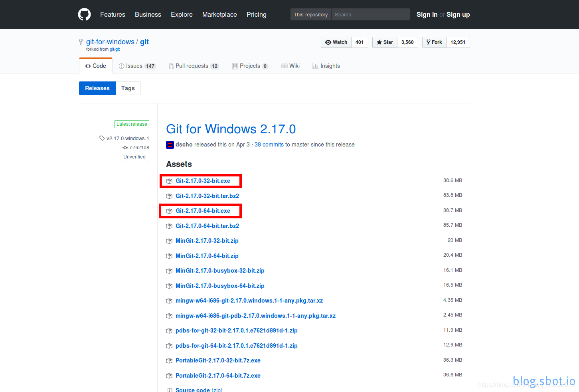This screenshot has width=579, height=392.
Task: Download mingw-w64-i686-git-pdb-2.17.0 package
Action: (x=255, y=316)
